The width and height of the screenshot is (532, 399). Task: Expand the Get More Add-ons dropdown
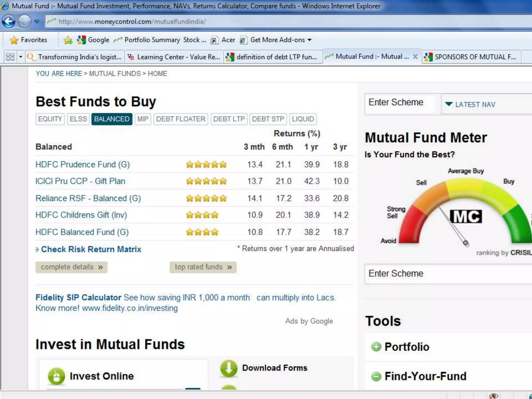click(309, 40)
